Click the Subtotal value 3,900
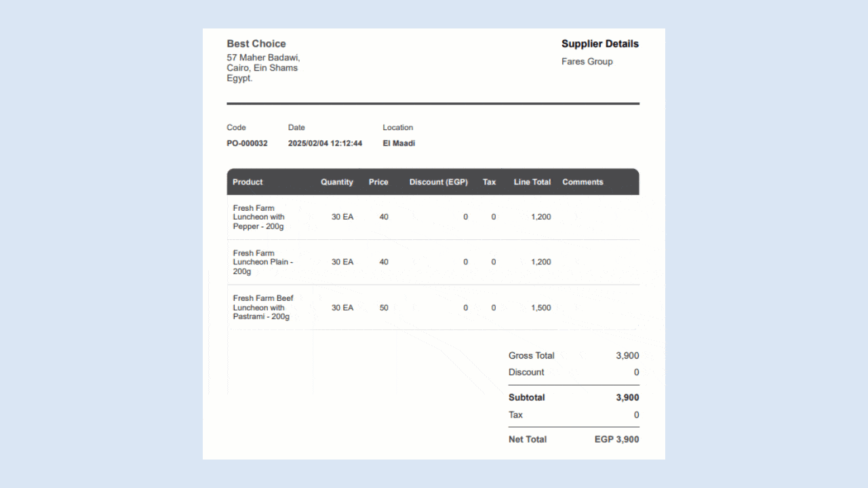This screenshot has width=868, height=488. click(x=627, y=398)
